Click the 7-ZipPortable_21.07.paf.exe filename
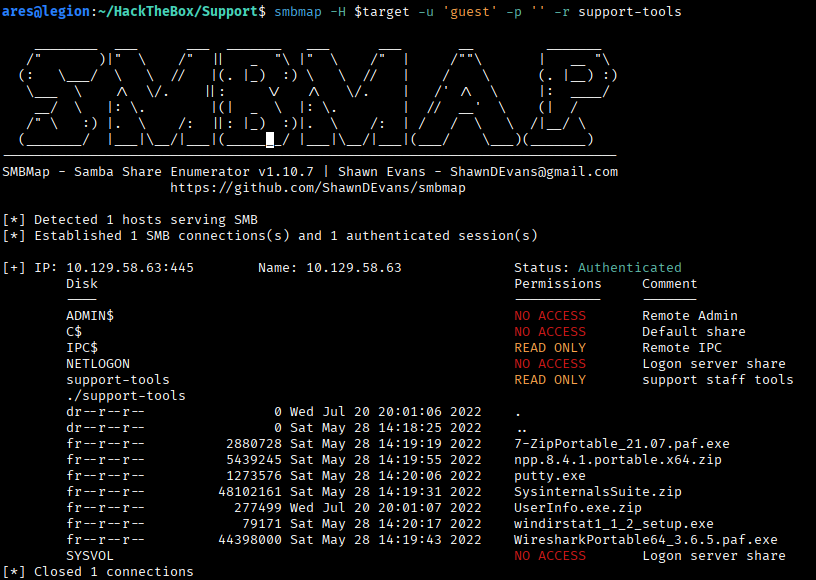 622,444
